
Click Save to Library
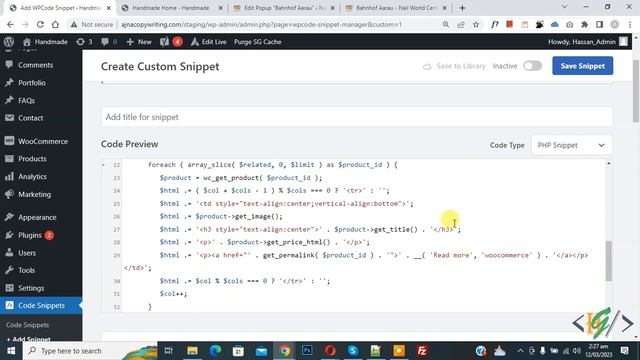click(x=454, y=66)
